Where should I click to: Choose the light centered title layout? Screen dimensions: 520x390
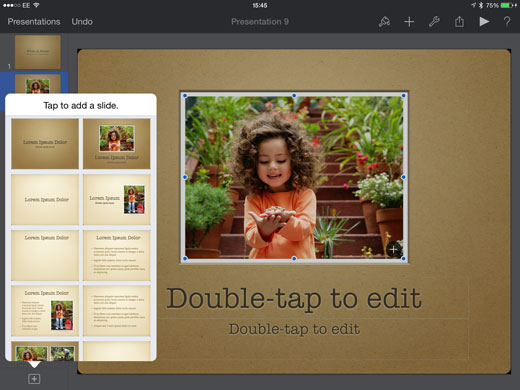pyautogui.click(x=45, y=199)
